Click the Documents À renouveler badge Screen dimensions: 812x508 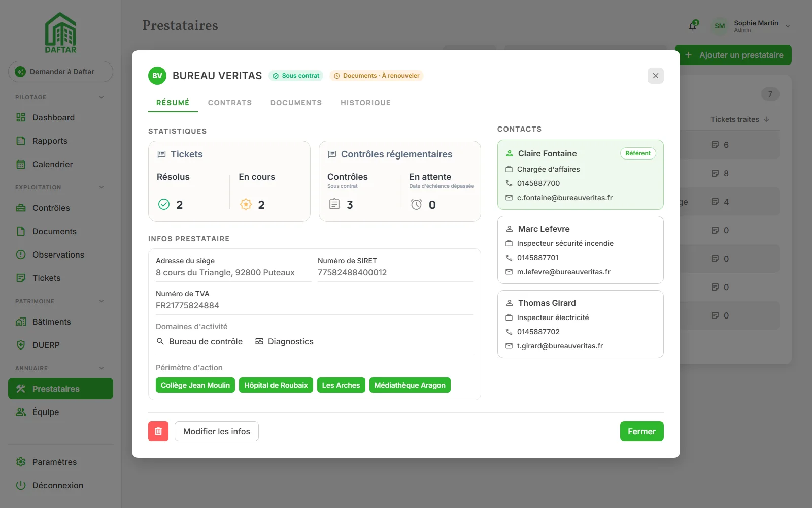[377, 76]
